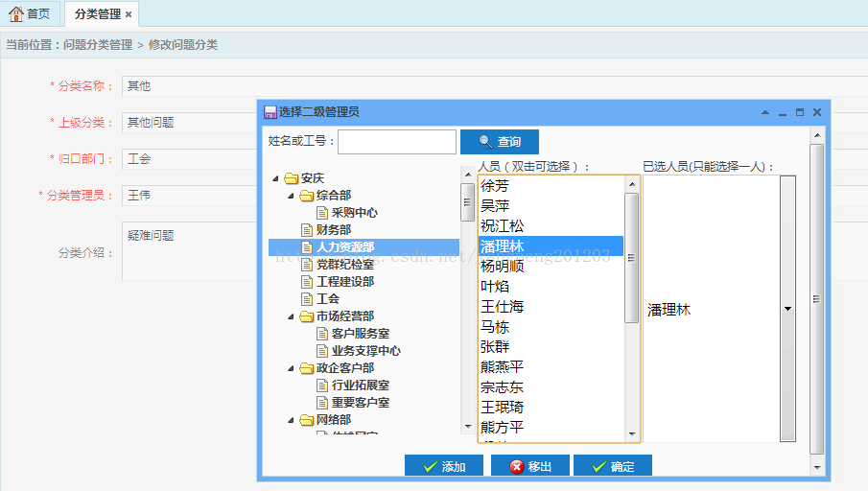Minimize the 选择二级管理员 dialog

coord(783,112)
